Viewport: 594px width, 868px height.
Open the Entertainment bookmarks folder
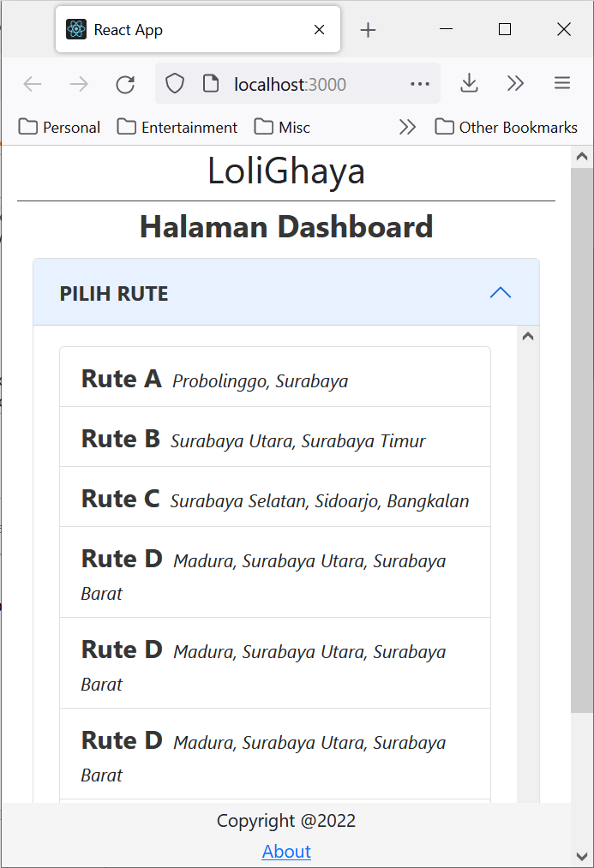coord(177,127)
